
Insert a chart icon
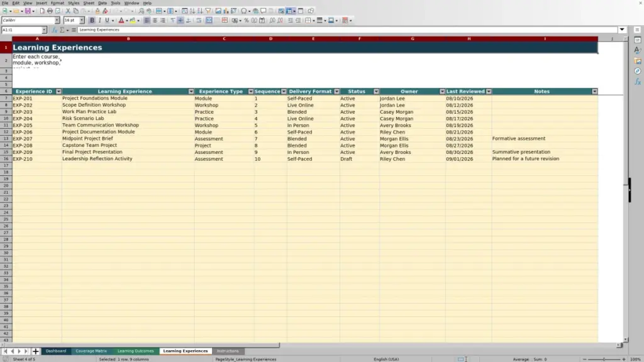[x=226, y=11]
